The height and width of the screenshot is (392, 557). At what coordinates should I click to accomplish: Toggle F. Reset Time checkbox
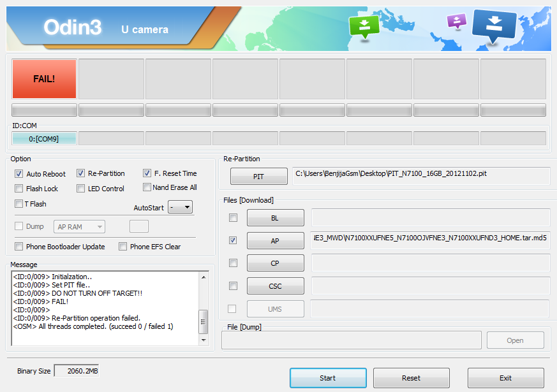coord(147,173)
